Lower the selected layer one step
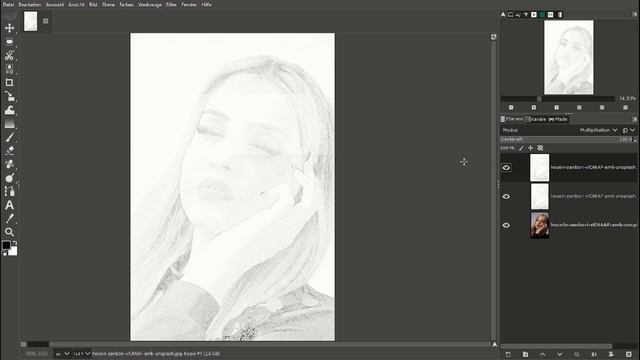The width and height of the screenshot is (640, 360). (560, 354)
